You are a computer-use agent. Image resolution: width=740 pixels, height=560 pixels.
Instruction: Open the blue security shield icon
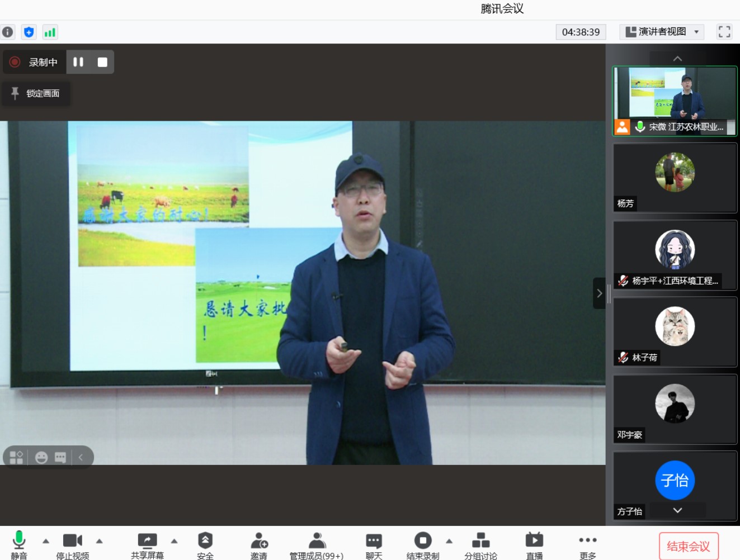[x=29, y=32]
